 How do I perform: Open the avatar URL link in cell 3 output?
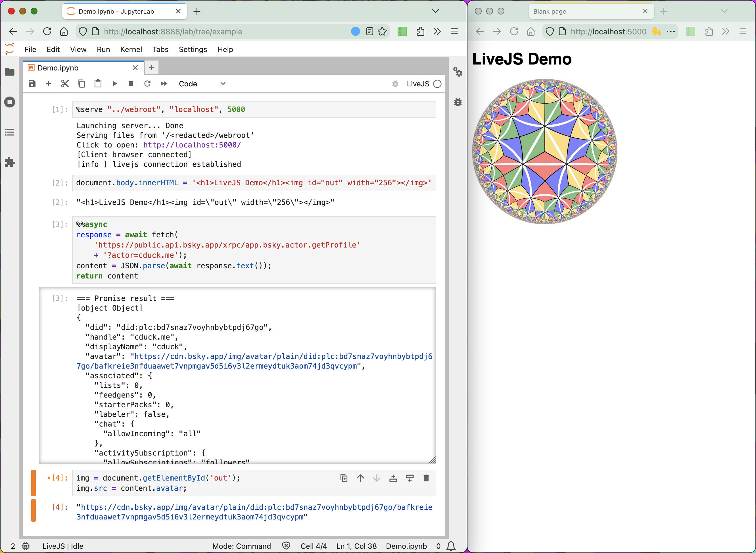[254, 361]
